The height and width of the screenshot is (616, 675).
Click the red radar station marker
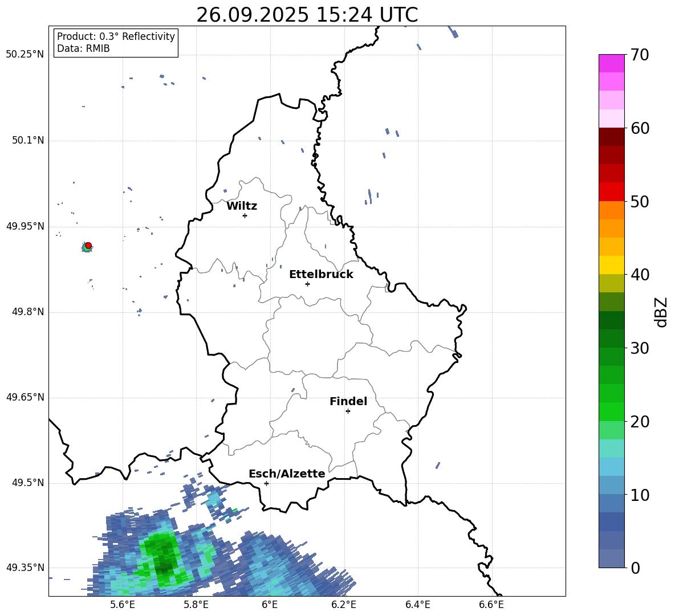88,245
